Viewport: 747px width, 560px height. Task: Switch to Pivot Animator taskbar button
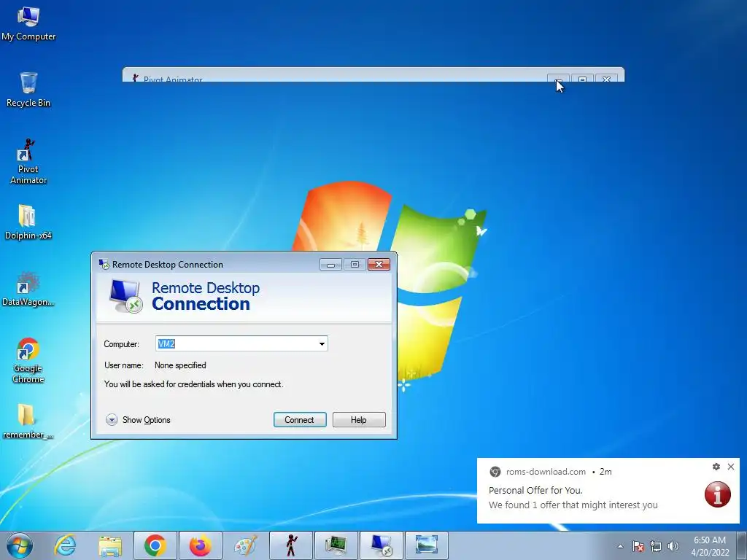(290, 545)
